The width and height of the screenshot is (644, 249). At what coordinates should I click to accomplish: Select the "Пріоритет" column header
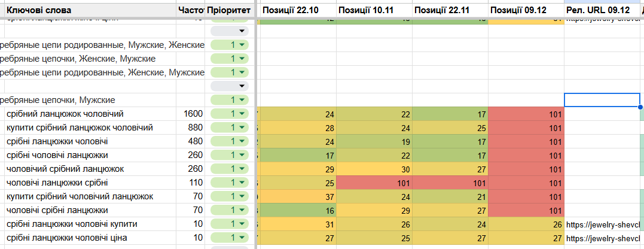pyautogui.click(x=230, y=11)
